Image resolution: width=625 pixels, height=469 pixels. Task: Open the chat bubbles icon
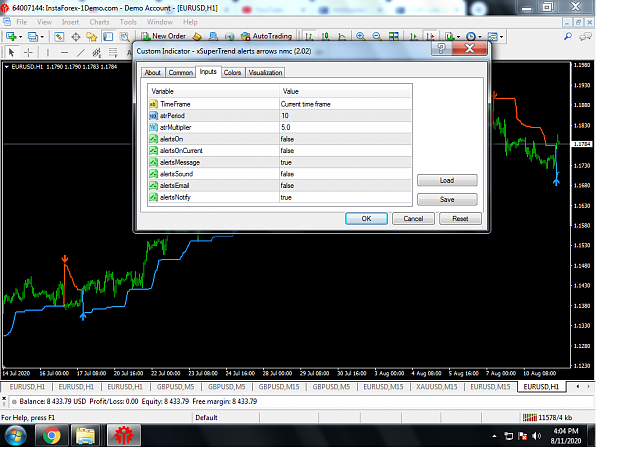585,37
